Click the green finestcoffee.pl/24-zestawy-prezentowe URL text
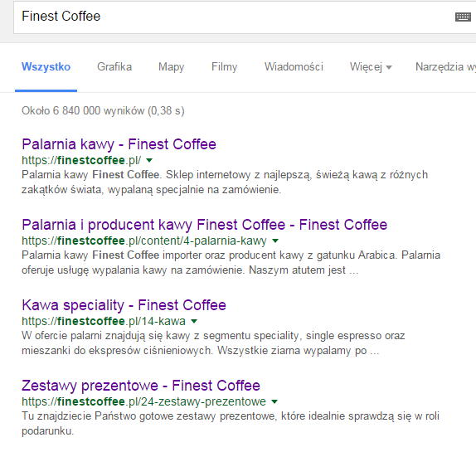Image resolution: width=476 pixels, height=452 pixels. (x=144, y=401)
